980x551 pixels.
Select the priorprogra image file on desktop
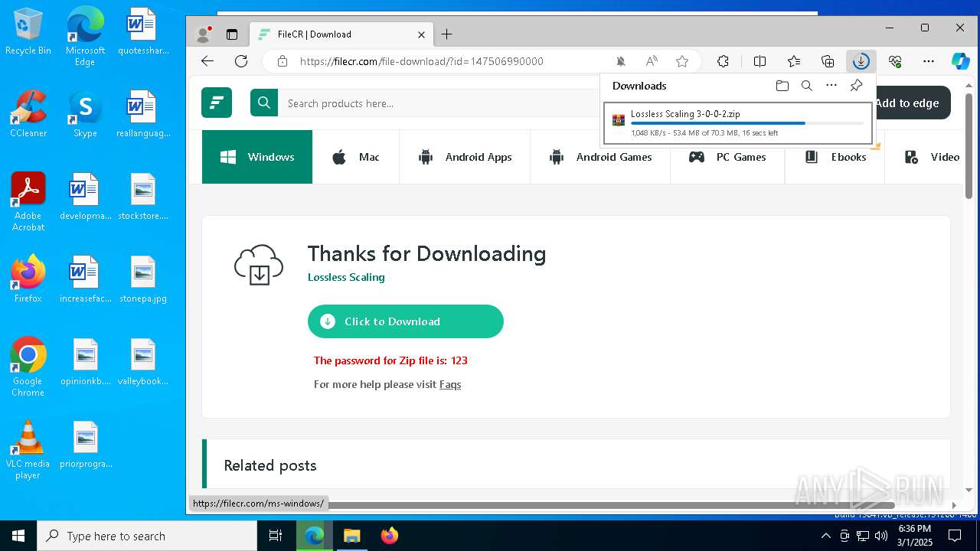pos(86,445)
